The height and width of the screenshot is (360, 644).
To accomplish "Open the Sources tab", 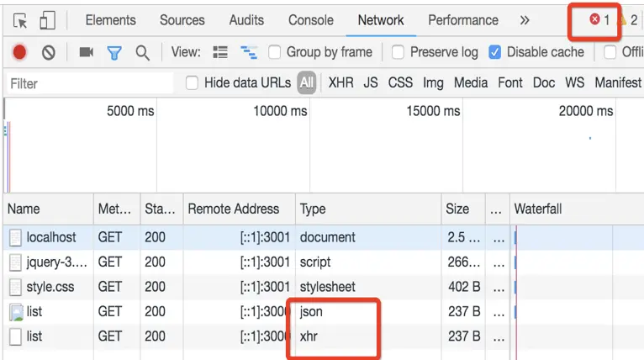I will pyautogui.click(x=182, y=20).
